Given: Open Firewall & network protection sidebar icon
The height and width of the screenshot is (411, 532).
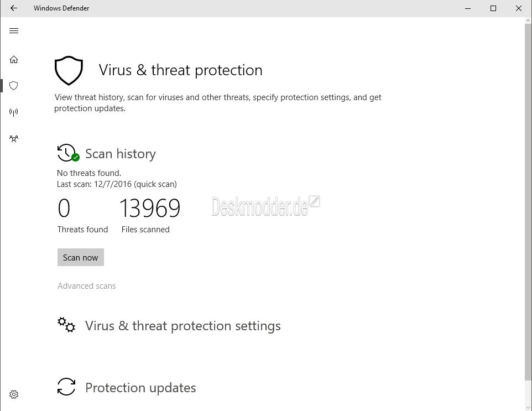Looking at the screenshot, I should (14, 112).
